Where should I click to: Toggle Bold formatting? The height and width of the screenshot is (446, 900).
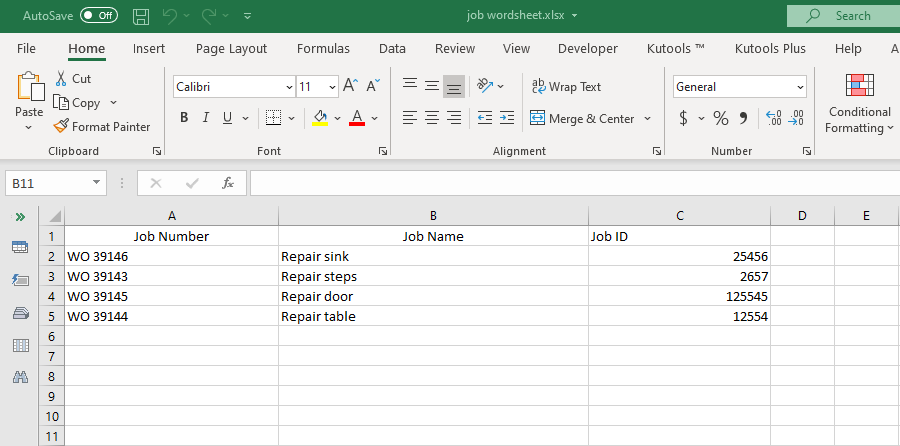184,118
